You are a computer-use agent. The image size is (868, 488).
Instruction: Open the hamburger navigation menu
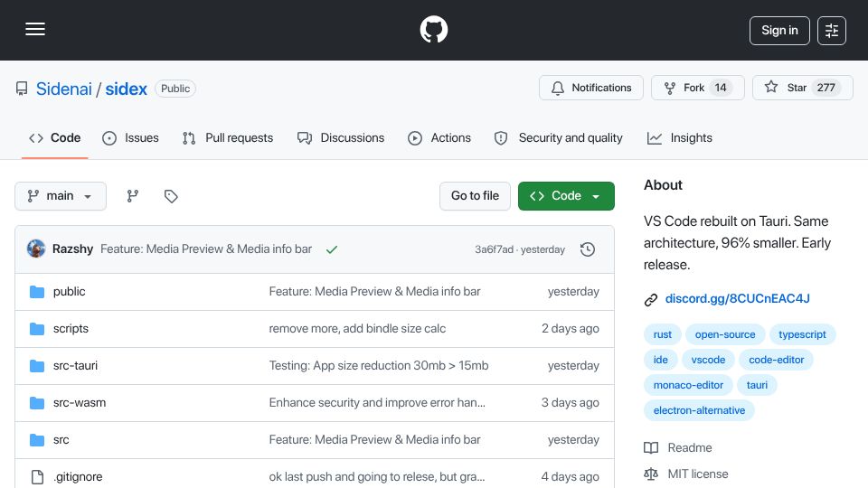(x=35, y=29)
